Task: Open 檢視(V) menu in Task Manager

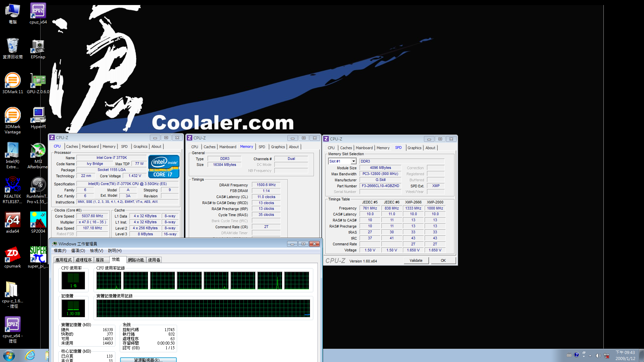Action: click(97, 251)
